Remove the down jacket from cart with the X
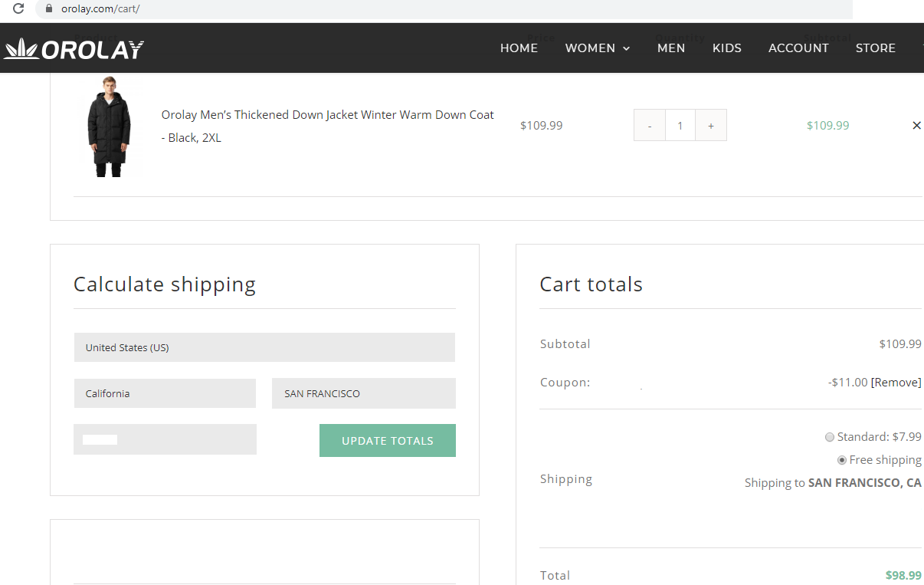Screen dimensions: 924x585 (x=916, y=126)
